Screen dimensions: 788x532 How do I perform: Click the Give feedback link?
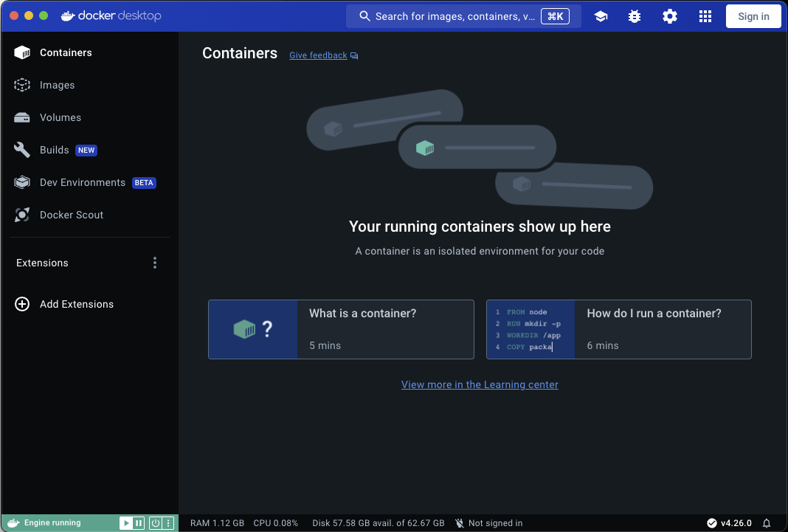(x=318, y=55)
